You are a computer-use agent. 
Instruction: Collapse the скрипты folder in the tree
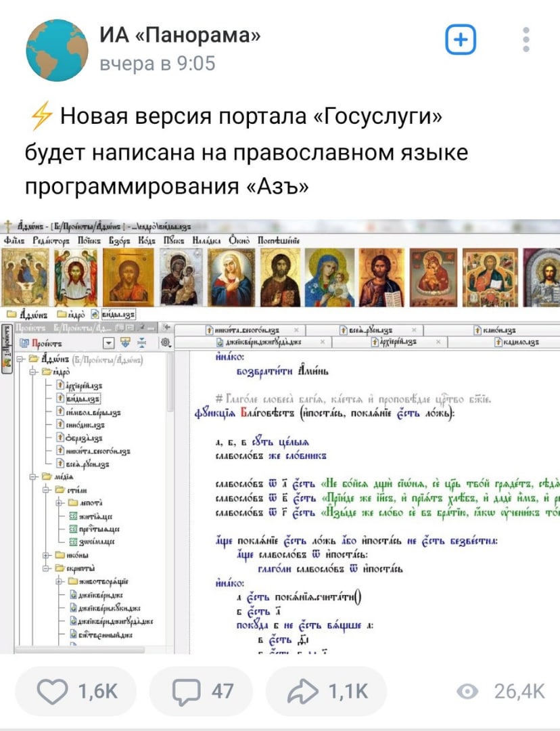[x=46, y=569]
